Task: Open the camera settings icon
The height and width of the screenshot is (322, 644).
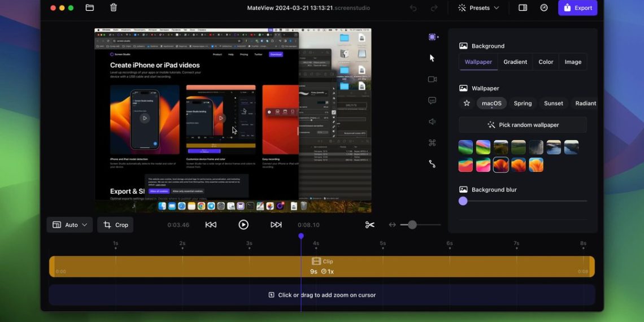Action: click(432, 79)
